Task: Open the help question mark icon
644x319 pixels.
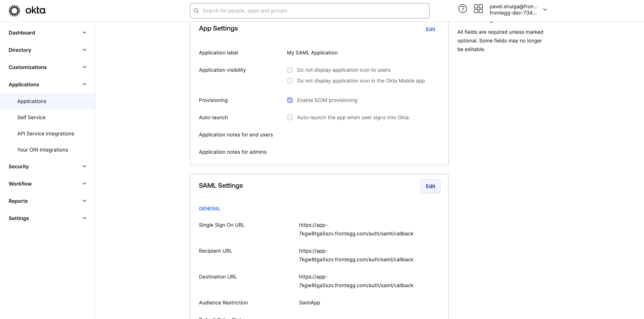Action: click(463, 9)
